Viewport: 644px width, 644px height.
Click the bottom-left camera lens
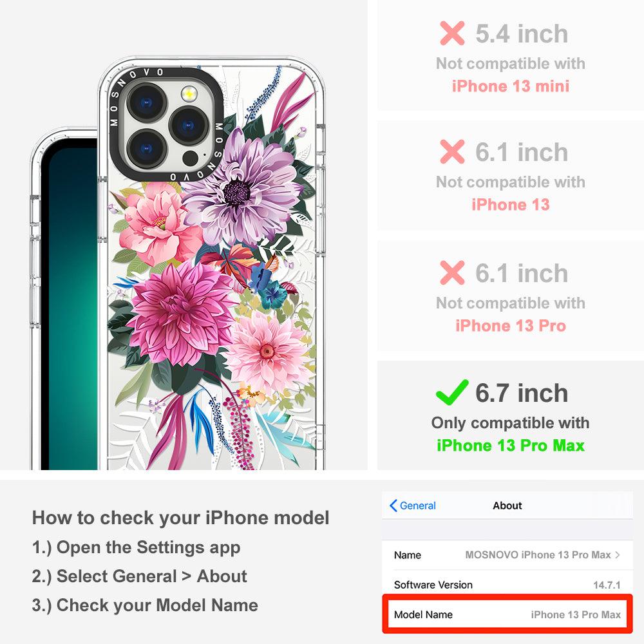click(x=147, y=149)
